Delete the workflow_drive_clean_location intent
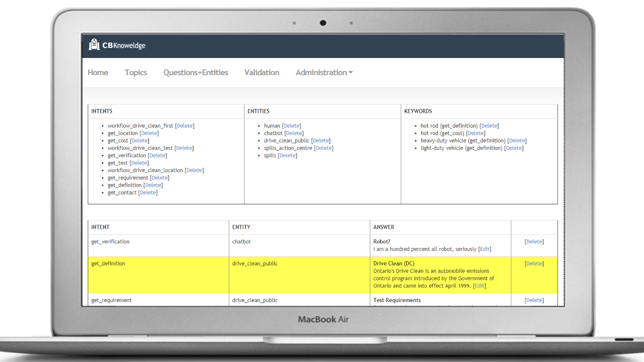The width and height of the screenshot is (644, 362). (x=194, y=170)
